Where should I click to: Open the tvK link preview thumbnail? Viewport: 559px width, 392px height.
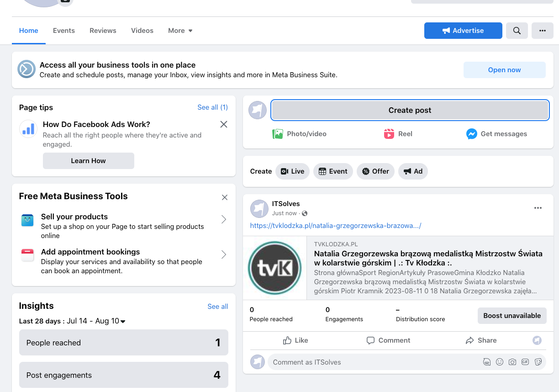[x=274, y=268]
